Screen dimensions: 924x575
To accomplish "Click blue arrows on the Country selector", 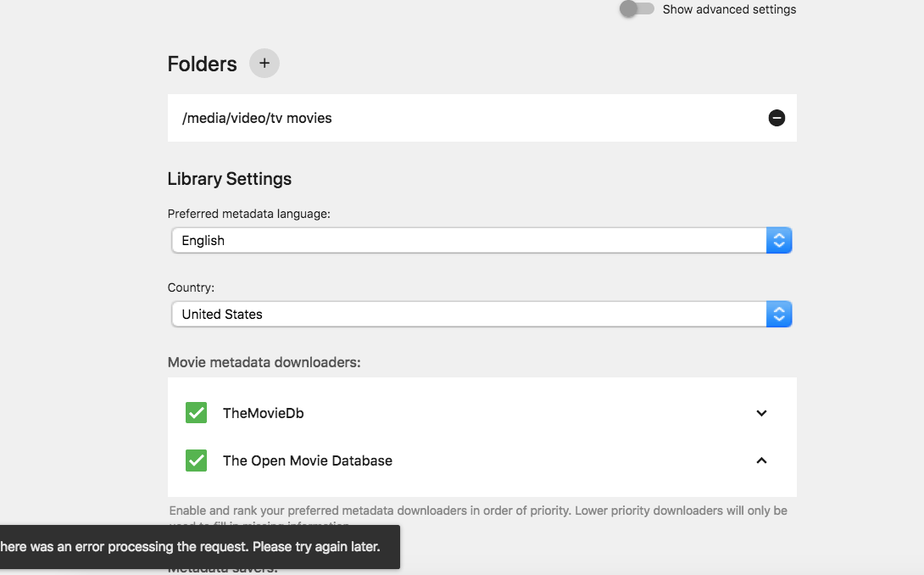I will coord(779,315).
